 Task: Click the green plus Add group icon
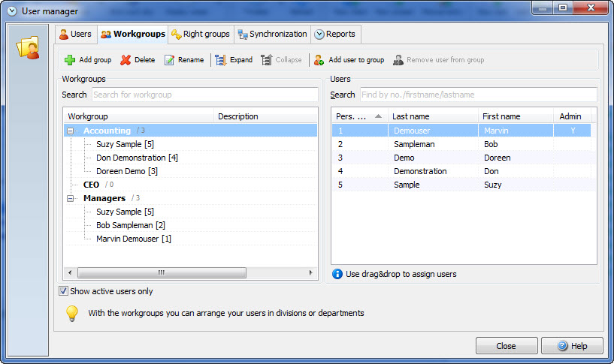(x=70, y=60)
